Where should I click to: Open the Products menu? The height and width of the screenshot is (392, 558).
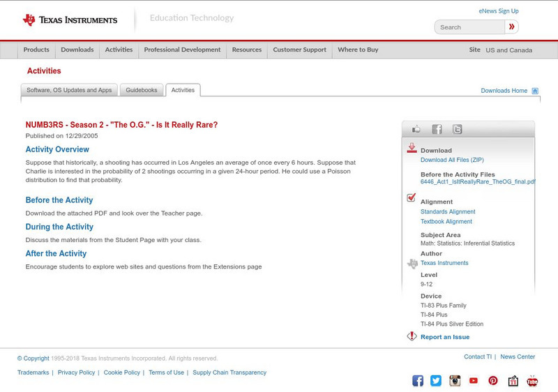[36, 50]
